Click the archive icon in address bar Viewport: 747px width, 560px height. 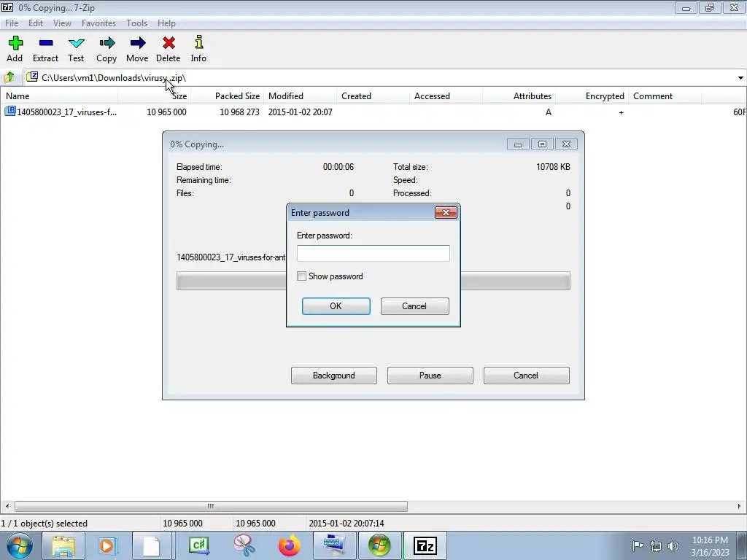coord(32,77)
